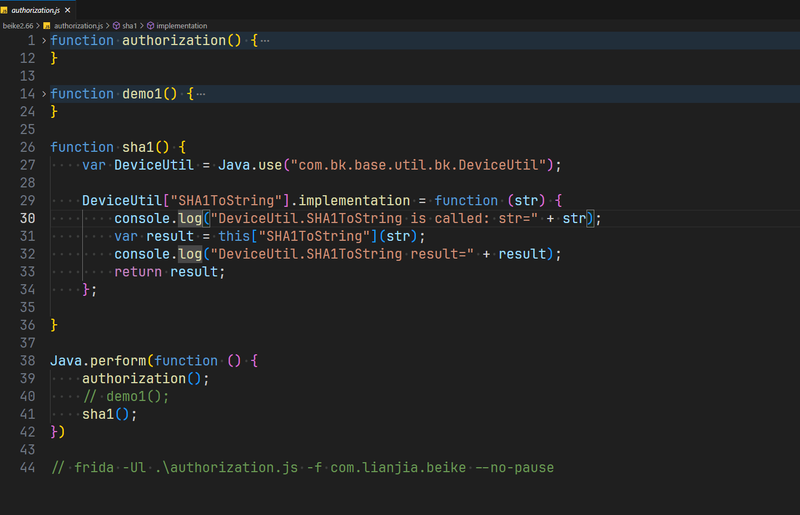
Task: Click the result variable declaration on line 31
Action: [x=170, y=236]
